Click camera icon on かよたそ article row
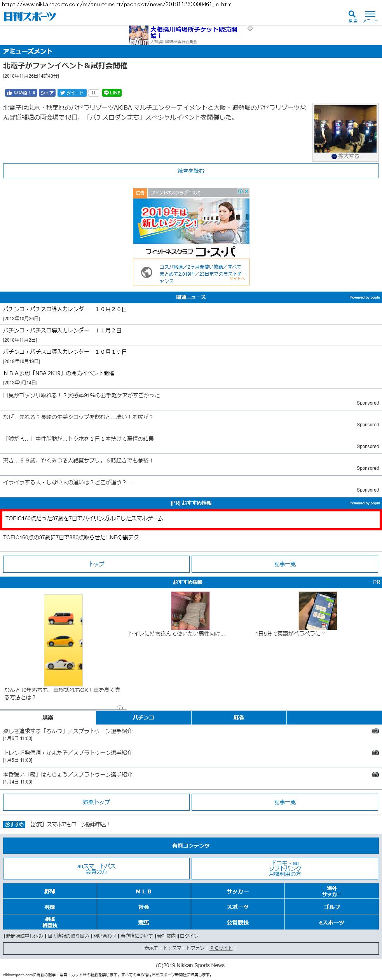Image resolution: width=382 pixels, height=980 pixels. tap(375, 753)
